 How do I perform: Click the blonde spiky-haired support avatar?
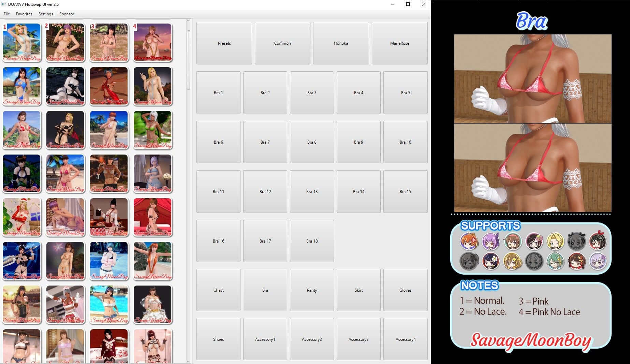tap(555, 241)
